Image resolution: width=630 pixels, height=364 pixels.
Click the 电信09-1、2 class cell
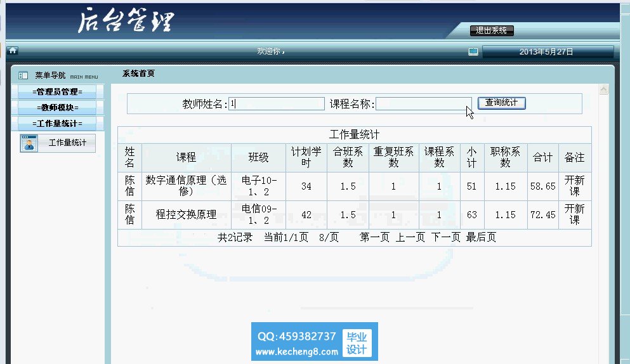[x=259, y=214]
